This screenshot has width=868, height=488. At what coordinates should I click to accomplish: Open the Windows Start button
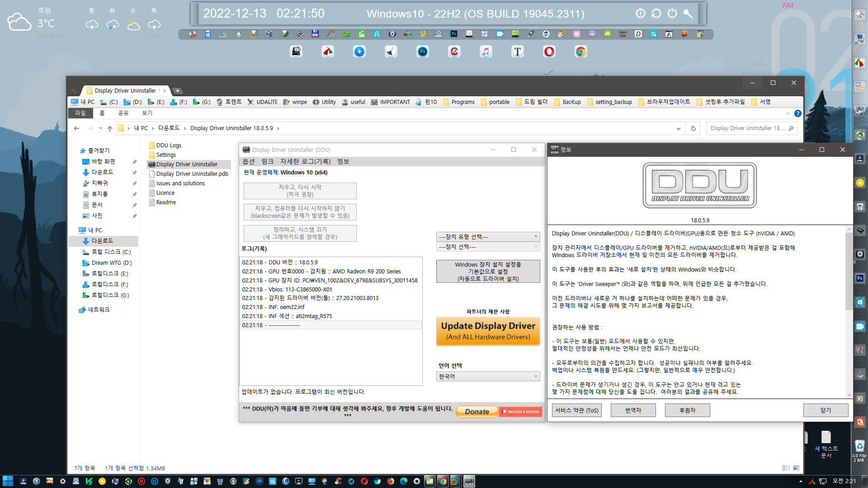[8, 481]
